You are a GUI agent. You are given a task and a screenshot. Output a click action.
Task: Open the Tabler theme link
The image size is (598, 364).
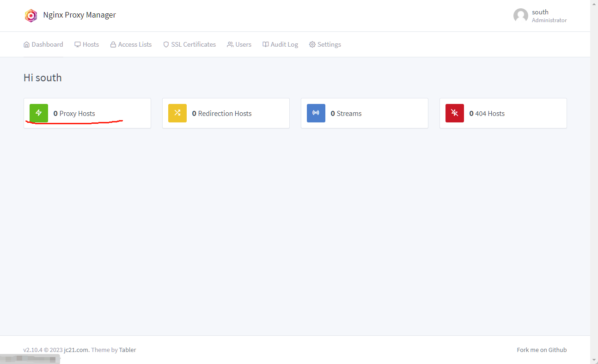[128, 350]
